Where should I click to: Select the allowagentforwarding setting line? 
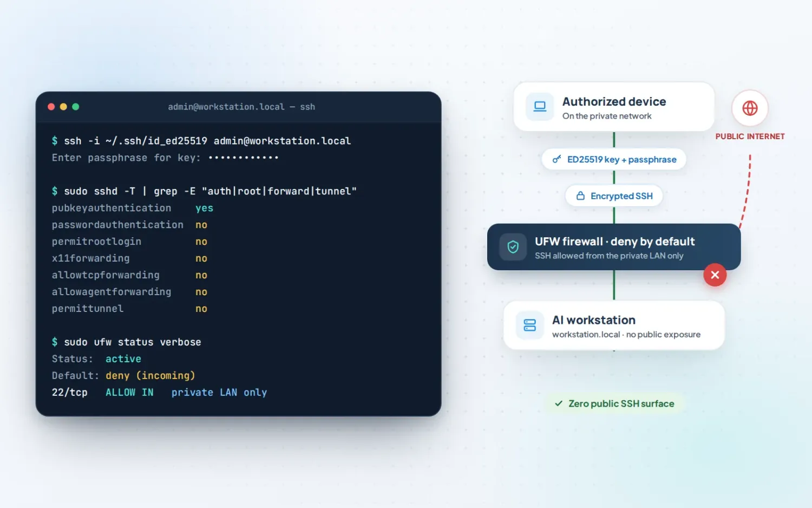(x=129, y=292)
